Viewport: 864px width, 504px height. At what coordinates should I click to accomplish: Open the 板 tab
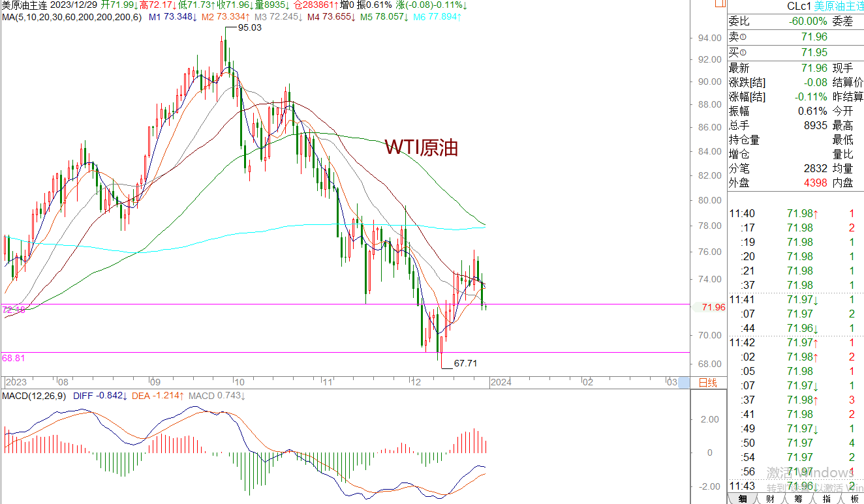tap(854, 499)
